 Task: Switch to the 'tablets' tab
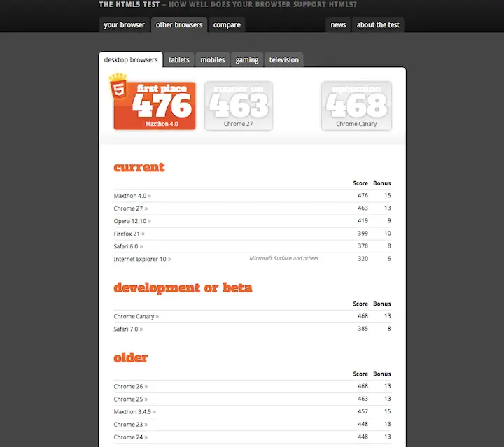tap(179, 59)
